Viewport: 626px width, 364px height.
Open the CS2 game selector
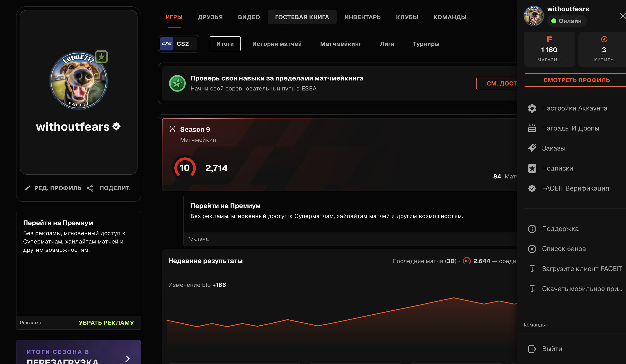pos(178,44)
